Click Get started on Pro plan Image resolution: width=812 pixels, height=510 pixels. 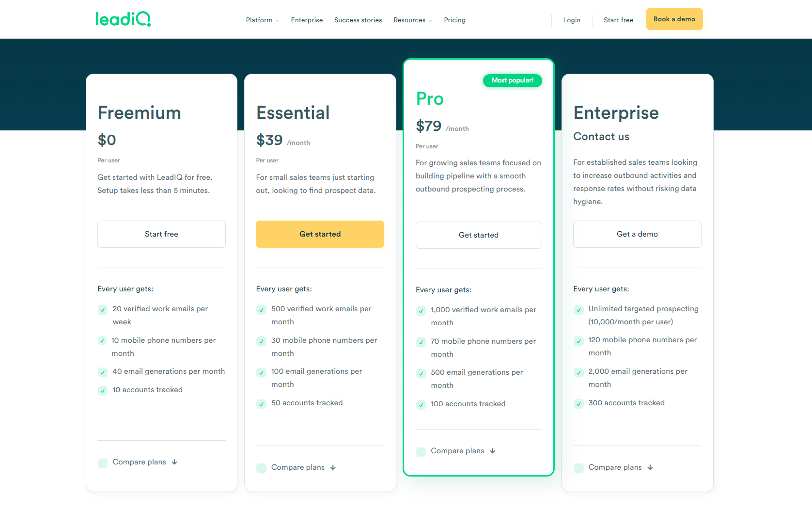click(479, 235)
